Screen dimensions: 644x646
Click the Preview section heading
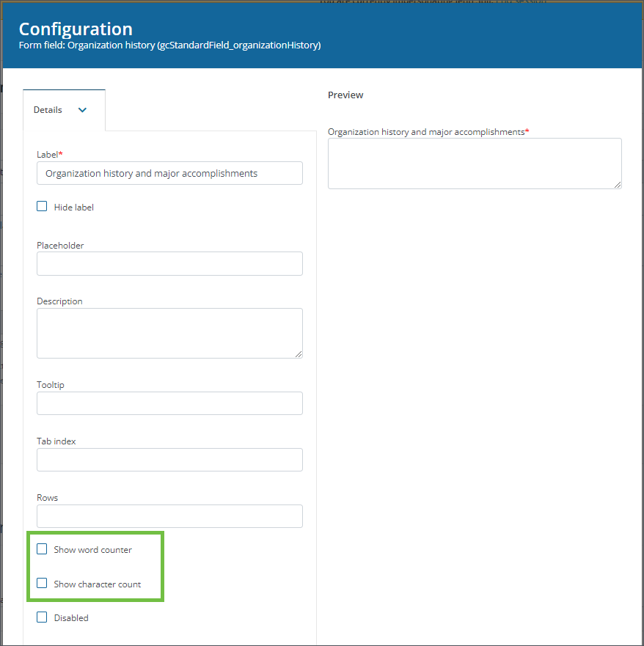coord(345,95)
